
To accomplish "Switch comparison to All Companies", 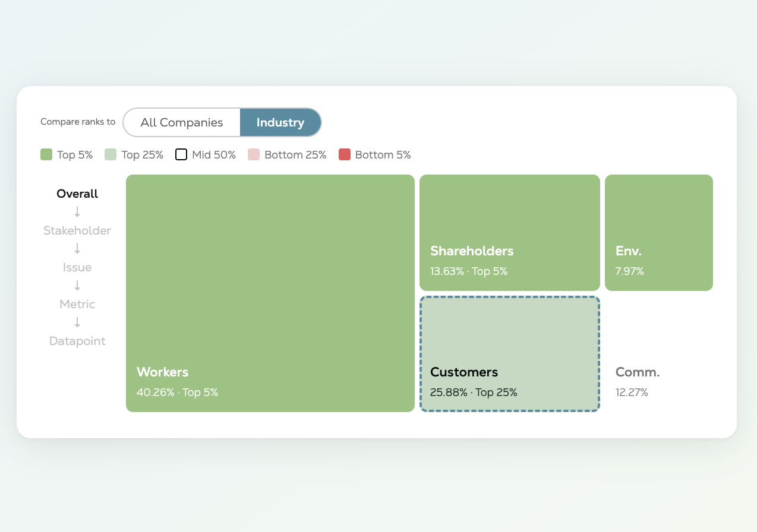I will click(x=182, y=123).
